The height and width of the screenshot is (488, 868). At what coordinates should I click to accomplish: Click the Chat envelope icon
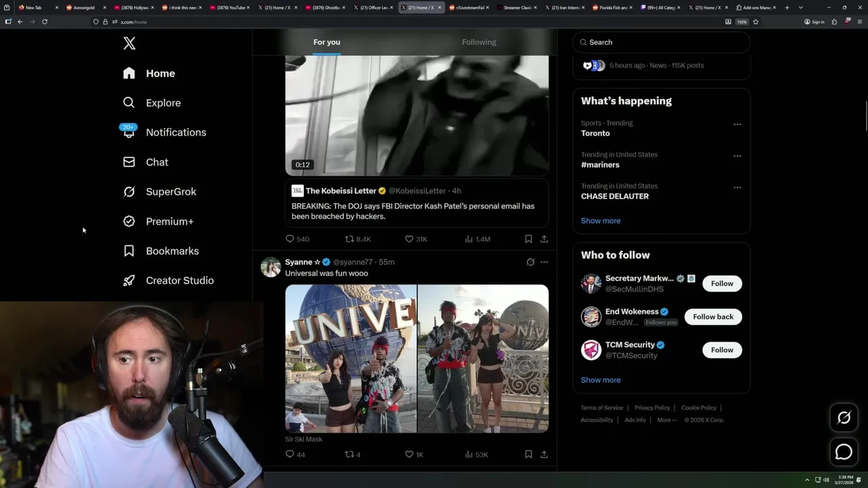(x=129, y=162)
